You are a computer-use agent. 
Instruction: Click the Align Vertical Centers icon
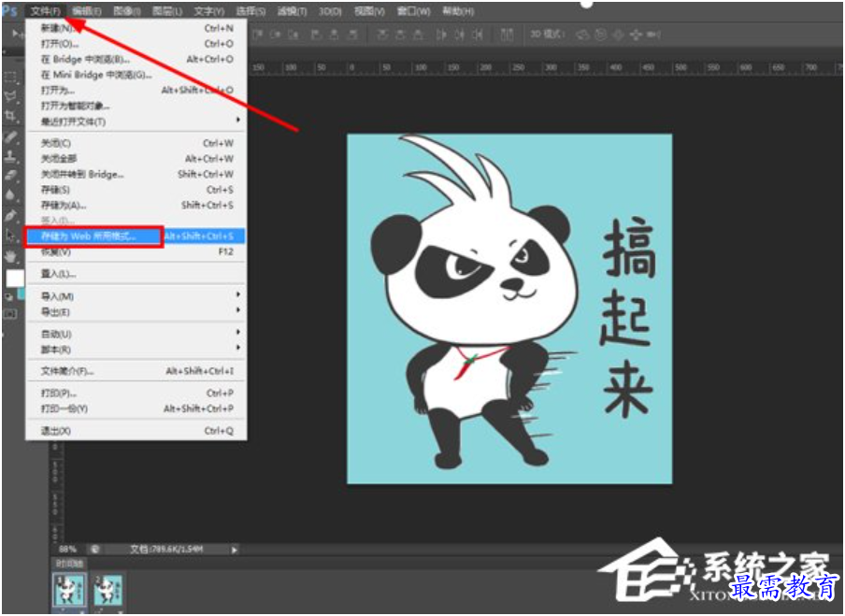coord(276,35)
